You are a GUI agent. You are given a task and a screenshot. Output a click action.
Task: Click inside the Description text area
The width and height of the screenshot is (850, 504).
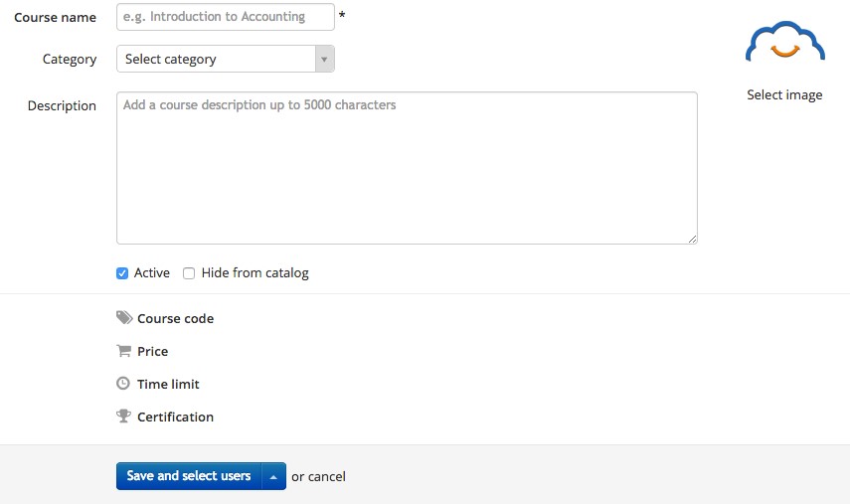pos(407,167)
